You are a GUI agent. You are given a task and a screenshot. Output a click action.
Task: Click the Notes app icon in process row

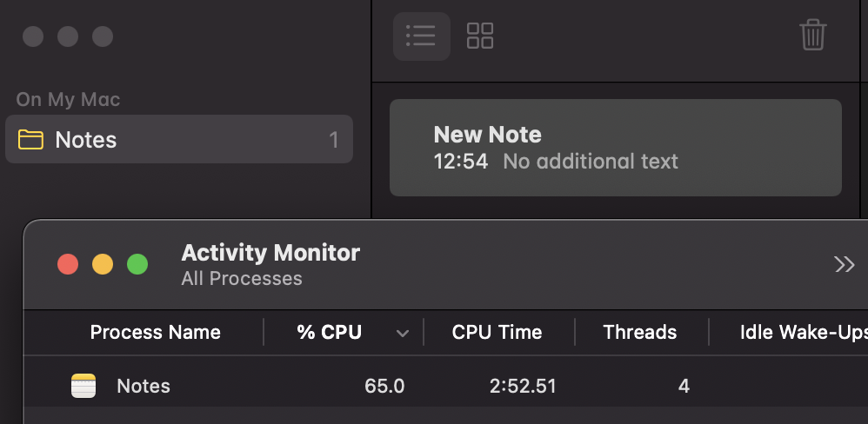tap(83, 386)
